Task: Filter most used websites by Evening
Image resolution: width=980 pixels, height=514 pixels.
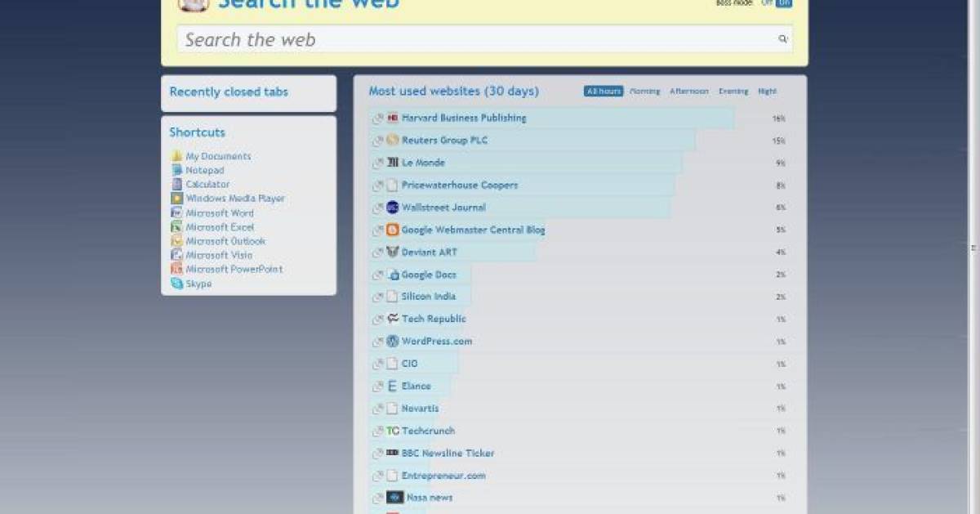Action: [x=733, y=91]
